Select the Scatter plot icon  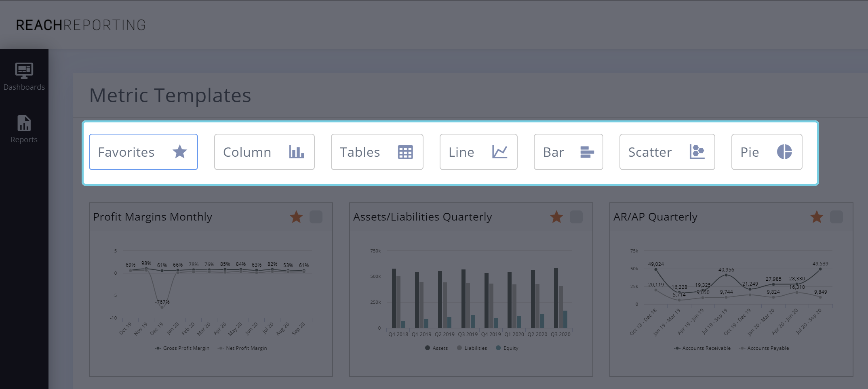[x=696, y=152]
